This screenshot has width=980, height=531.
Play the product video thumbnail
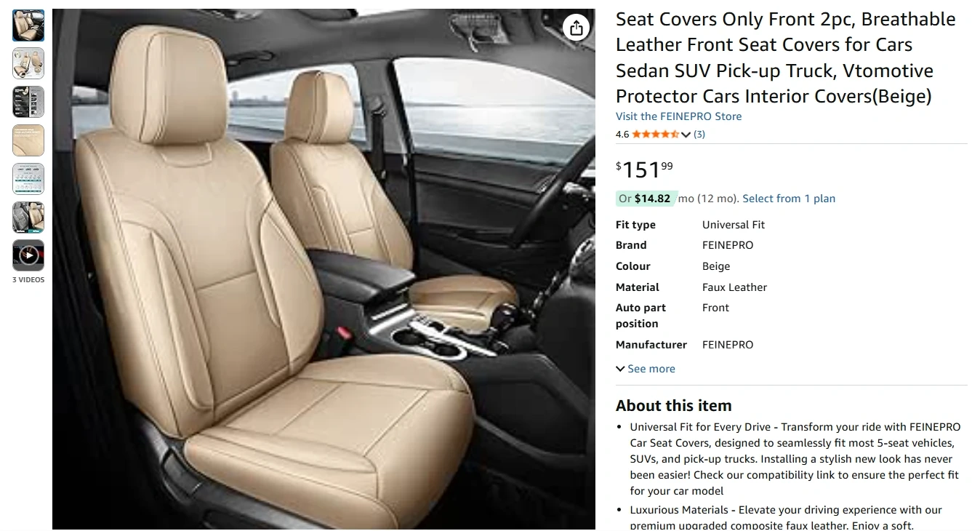click(x=28, y=255)
